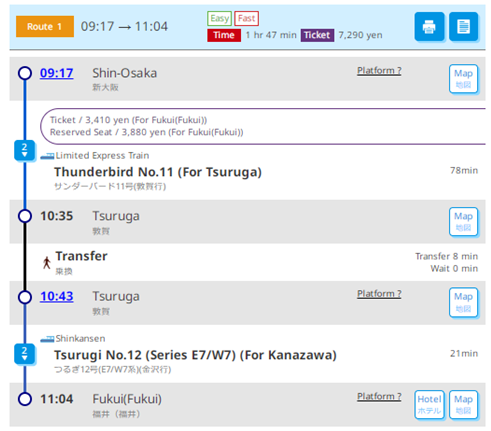
Task: Click the Wait 0 min text
Action: [454, 269]
